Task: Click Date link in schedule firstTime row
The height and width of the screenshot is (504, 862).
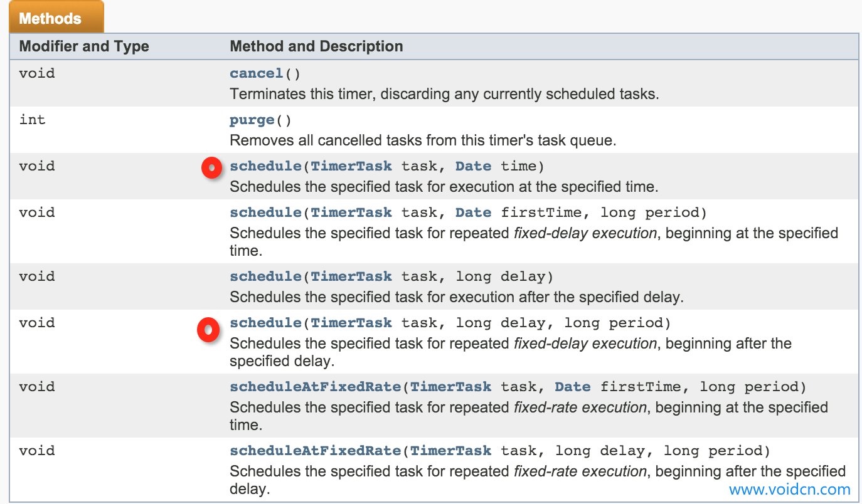Action: pos(474,213)
